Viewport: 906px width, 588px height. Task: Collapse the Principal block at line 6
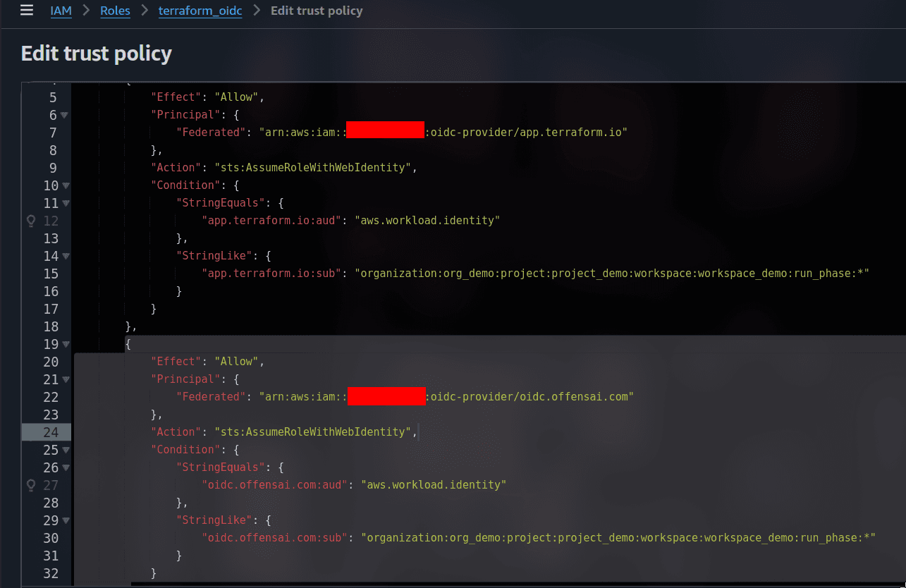pyautogui.click(x=65, y=115)
